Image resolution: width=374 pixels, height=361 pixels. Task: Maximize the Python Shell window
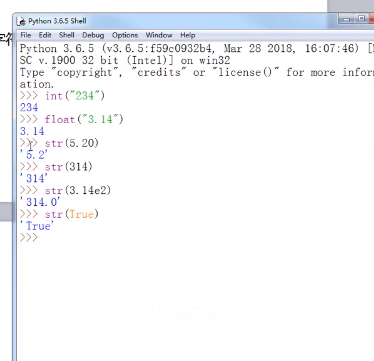(361, 19)
